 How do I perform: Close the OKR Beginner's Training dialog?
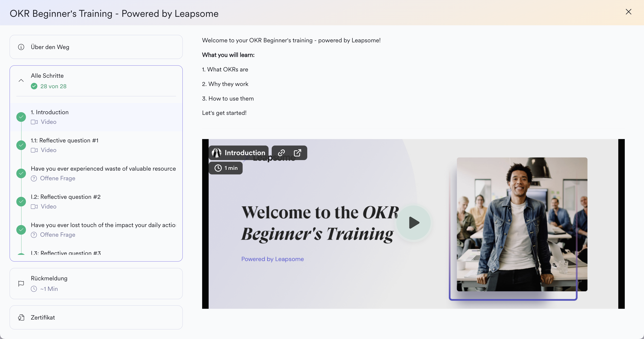tap(628, 12)
